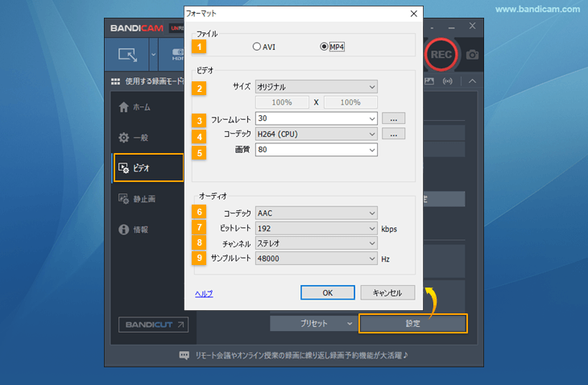Select the MP4 file format radio button
The height and width of the screenshot is (385, 588).
tap(324, 47)
